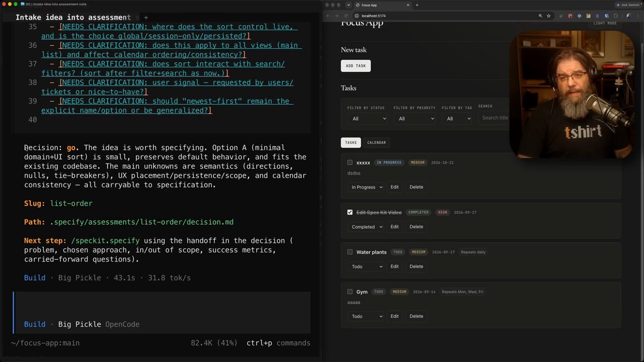Open the Filter by Status dropdown
644x362 pixels.
367,119
